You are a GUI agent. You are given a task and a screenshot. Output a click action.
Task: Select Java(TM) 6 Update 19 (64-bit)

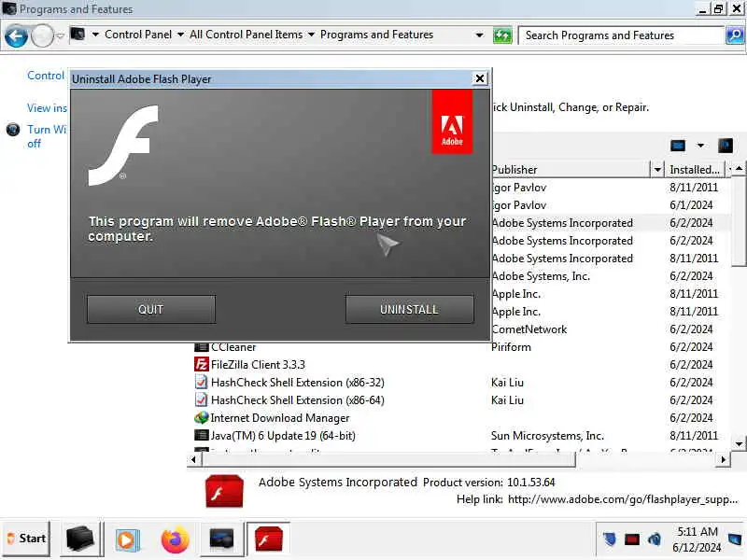point(283,436)
